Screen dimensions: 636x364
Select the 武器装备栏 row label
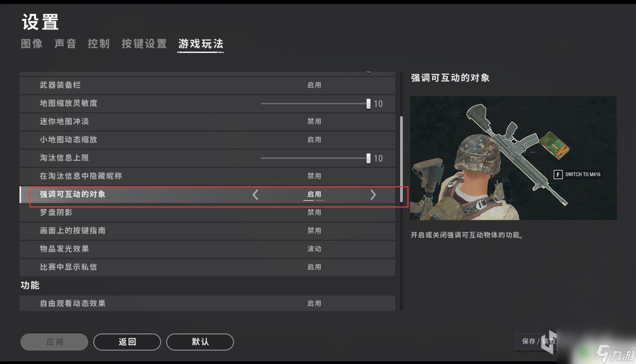coord(60,85)
